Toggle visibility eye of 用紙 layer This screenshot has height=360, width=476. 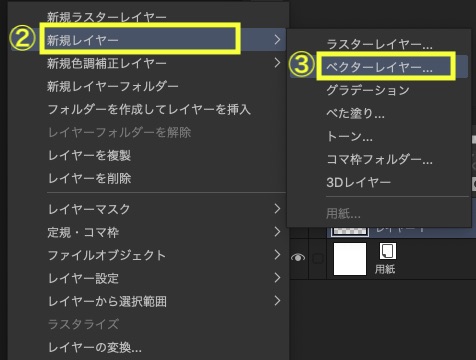click(298, 258)
